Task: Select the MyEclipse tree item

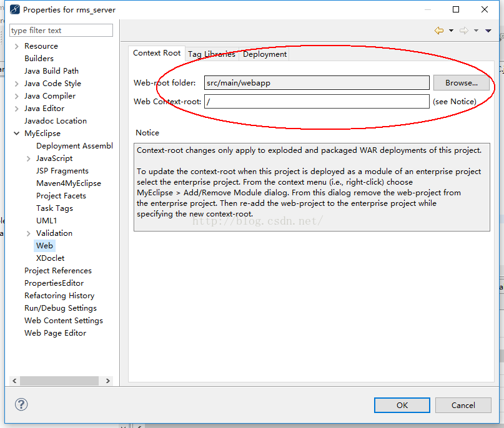Action: coord(42,134)
